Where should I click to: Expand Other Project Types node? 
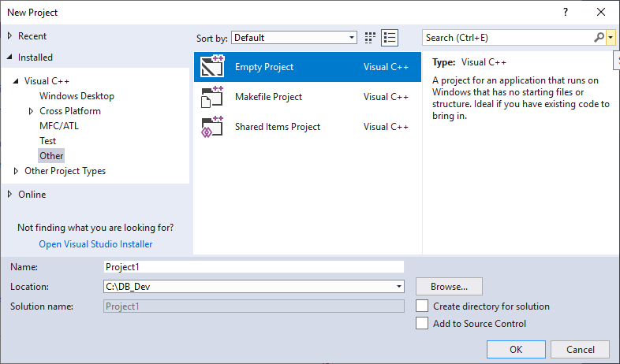coord(17,171)
